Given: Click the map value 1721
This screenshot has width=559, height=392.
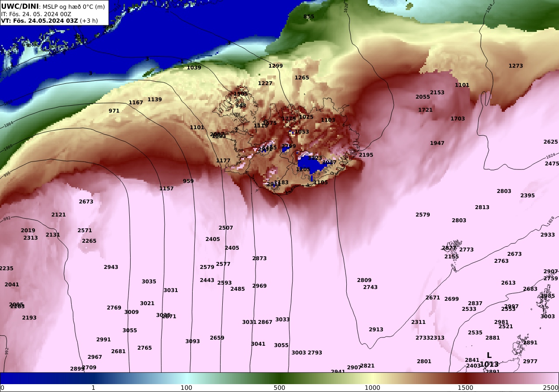Looking at the screenshot, I should [x=425, y=110].
